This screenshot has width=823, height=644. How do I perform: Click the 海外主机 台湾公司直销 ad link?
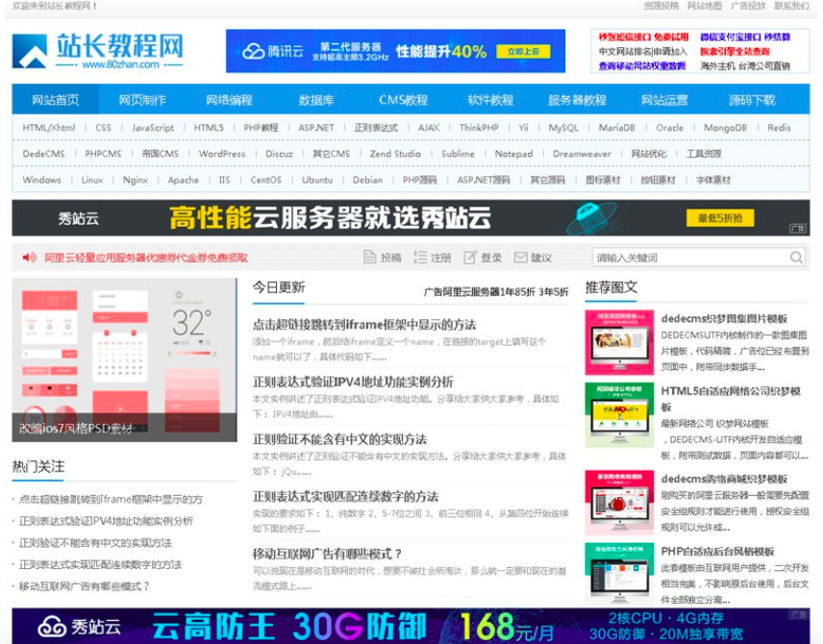[x=745, y=66]
